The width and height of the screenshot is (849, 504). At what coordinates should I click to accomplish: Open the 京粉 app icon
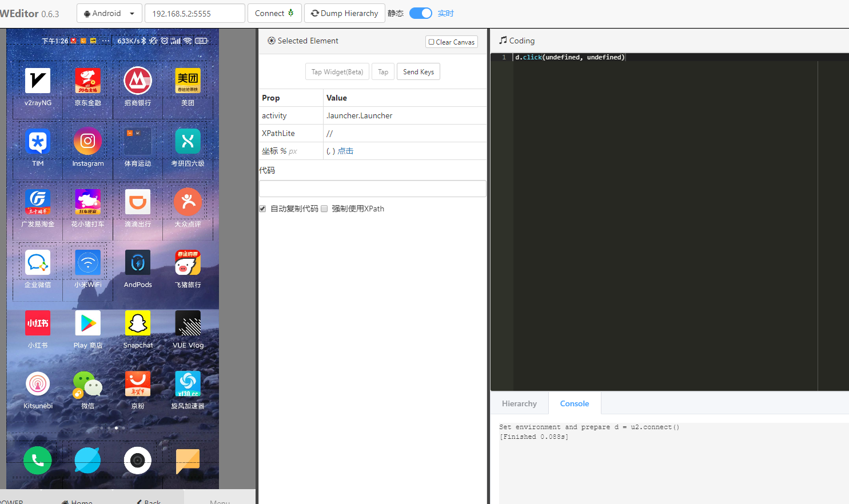[x=138, y=384]
